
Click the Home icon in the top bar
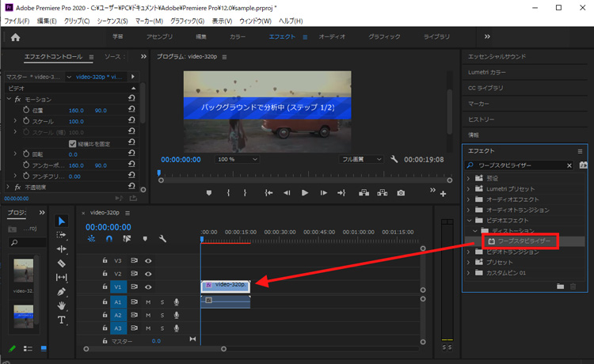(15, 37)
